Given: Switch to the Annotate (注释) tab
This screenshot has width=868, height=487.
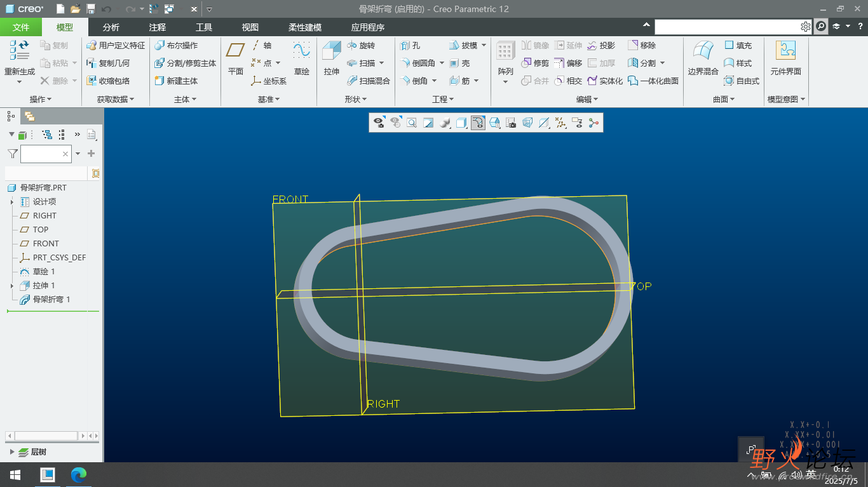Looking at the screenshot, I should (157, 27).
